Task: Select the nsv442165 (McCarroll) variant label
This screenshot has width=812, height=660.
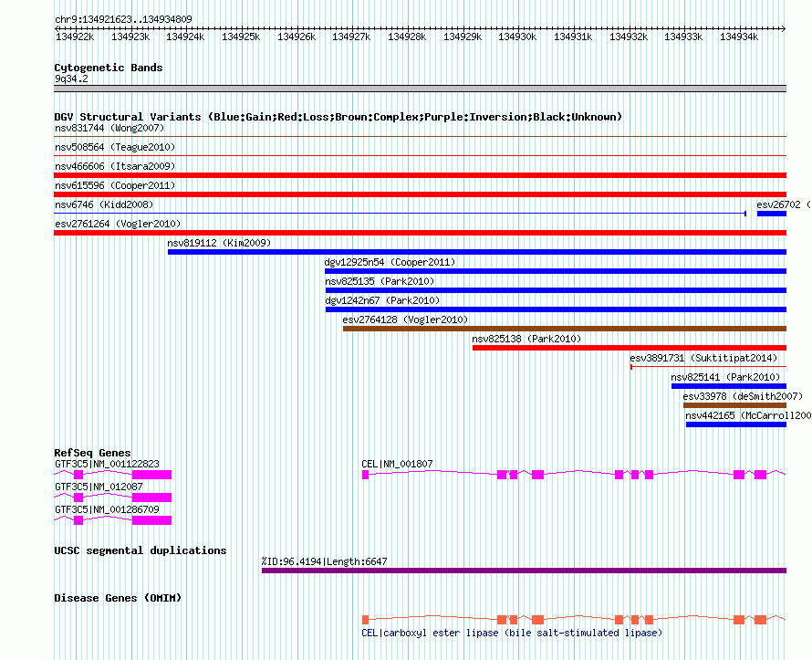Action: [x=748, y=415]
